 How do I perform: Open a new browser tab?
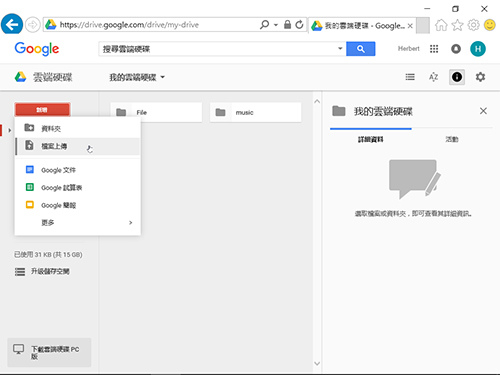tap(423, 26)
